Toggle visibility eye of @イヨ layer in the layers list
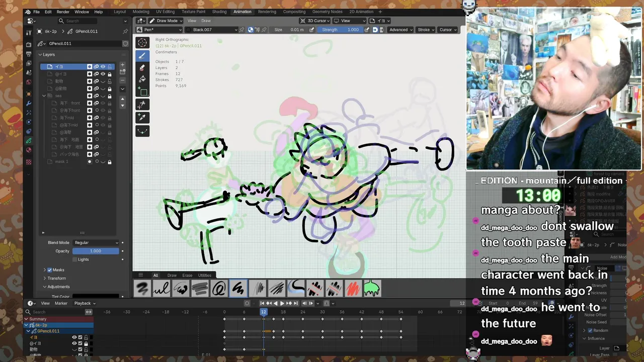Screen dimensions: 644x362 [103, 74]
